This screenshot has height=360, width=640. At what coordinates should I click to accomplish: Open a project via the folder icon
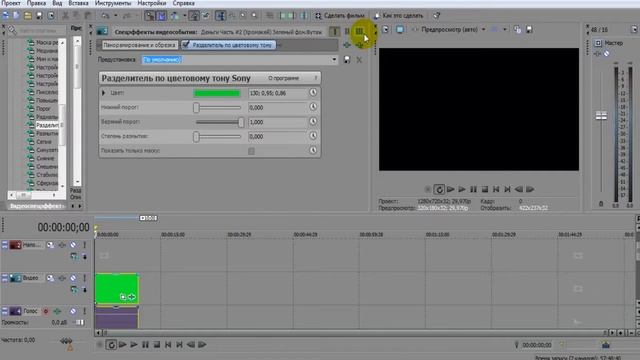(x=28, y=16)
